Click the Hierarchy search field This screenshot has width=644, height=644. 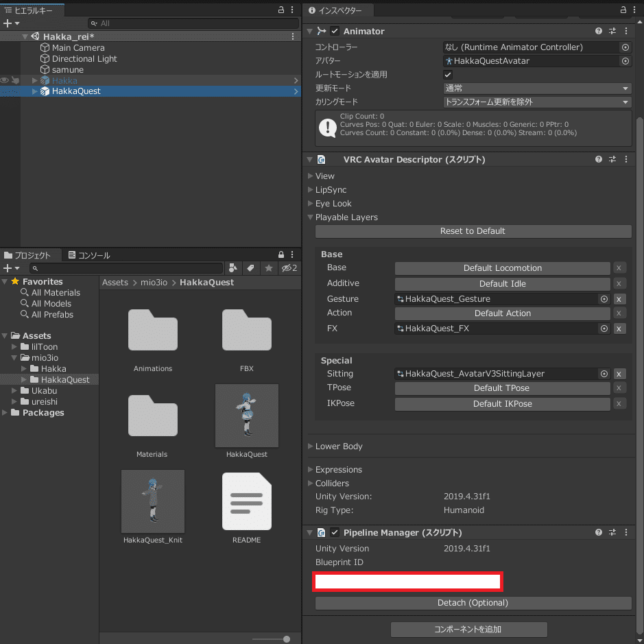(x=193, y=23)
